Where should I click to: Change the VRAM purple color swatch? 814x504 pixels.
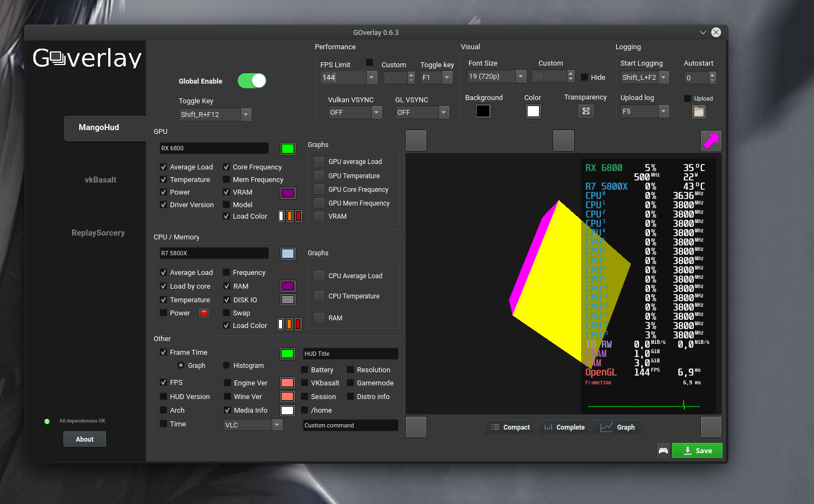[x=288, y=192]
